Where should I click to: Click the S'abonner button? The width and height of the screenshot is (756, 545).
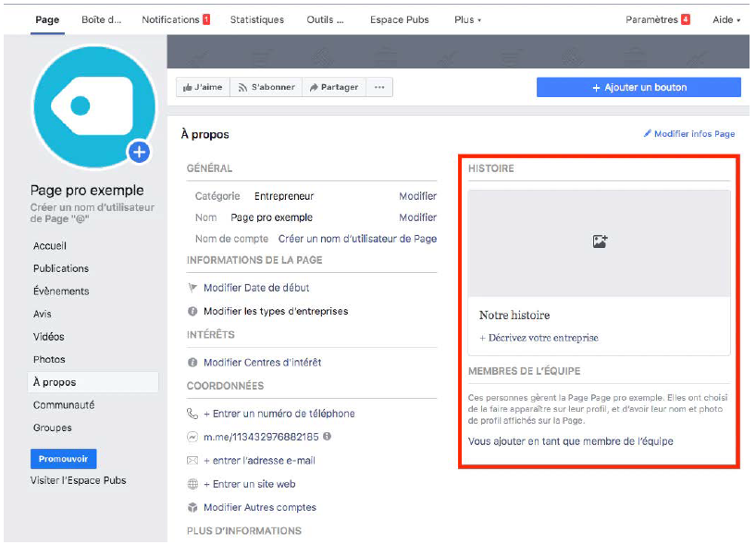266,87
